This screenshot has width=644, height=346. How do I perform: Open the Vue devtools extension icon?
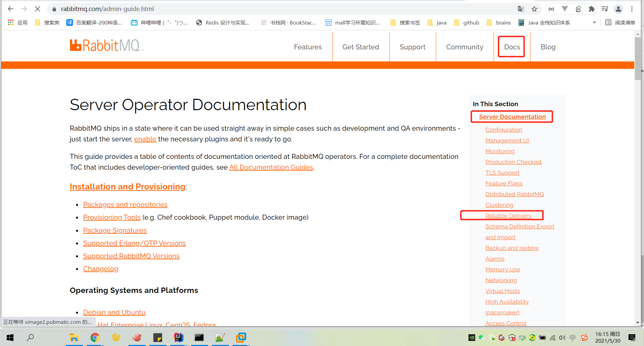(565, 9)
